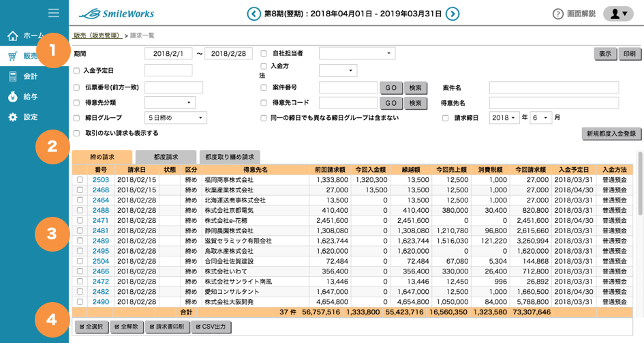Enable the 入金予定日 checkbox
The image size is (644, 343).
(x=76, y=71)
